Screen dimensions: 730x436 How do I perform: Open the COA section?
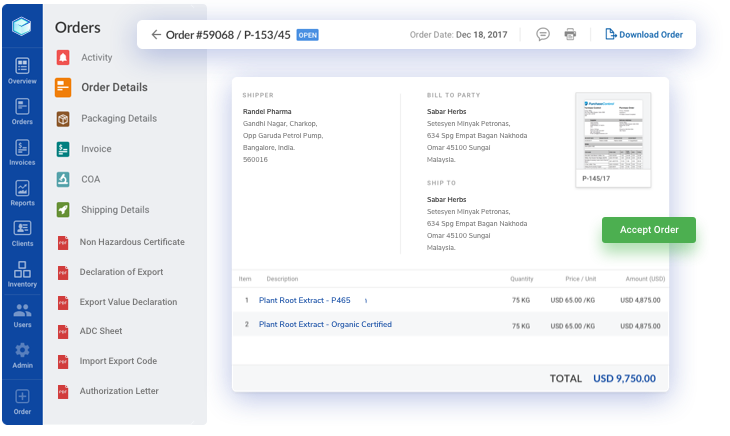(x=91, y=179)
